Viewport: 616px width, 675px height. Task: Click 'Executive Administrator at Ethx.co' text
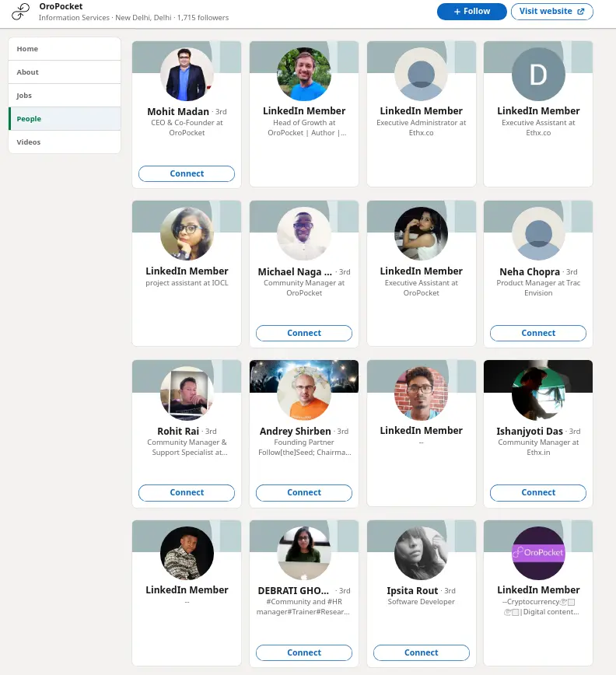[421, 128]
